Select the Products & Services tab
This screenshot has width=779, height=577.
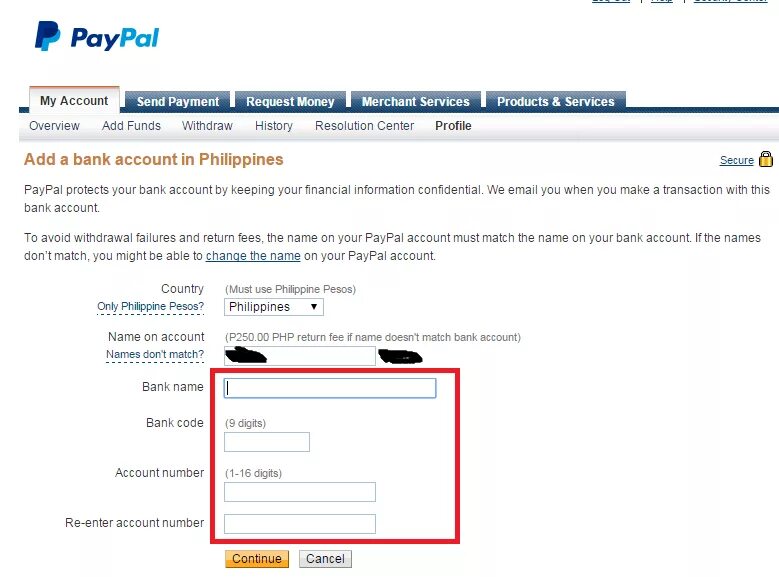pos(555,101)
